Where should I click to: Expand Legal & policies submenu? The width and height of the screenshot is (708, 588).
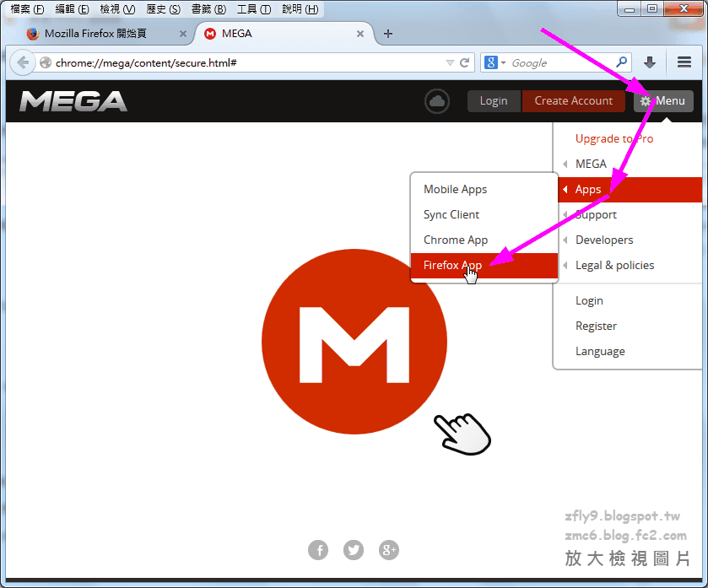coord(628,266)
